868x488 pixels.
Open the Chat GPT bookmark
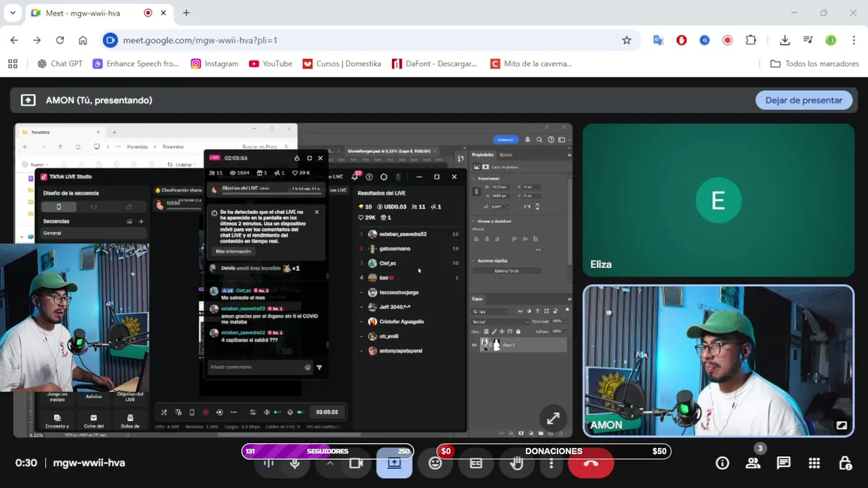(x=60, y=64)
